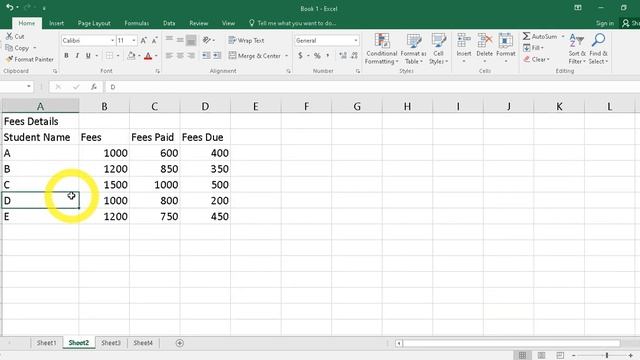Apply accounting dollar format
Viewport: 640px width, 360px height.
point(300,56)
